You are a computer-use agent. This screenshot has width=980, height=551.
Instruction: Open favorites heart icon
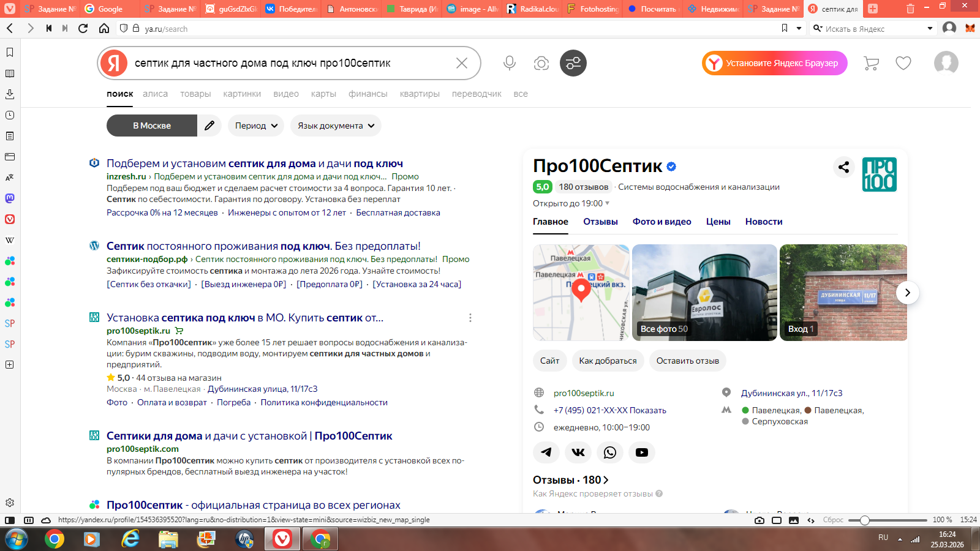pos(903,63)
